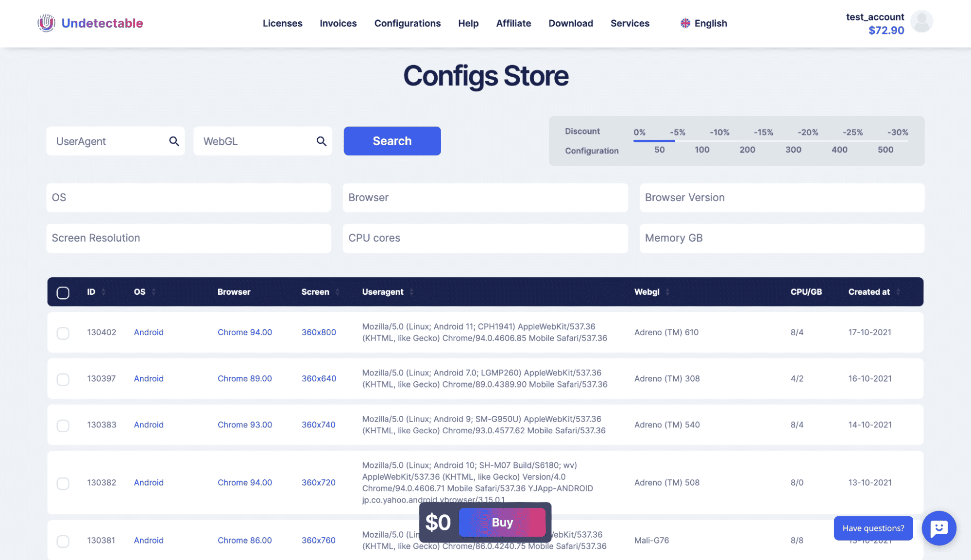The image size is (971, 560).
Task: Sort table by OS column arrows
Action: [x=153, y=292]
